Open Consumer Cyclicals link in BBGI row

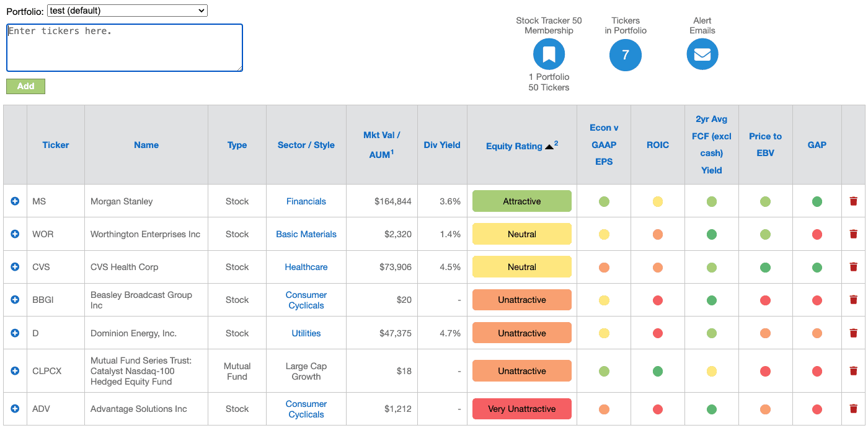306,300
